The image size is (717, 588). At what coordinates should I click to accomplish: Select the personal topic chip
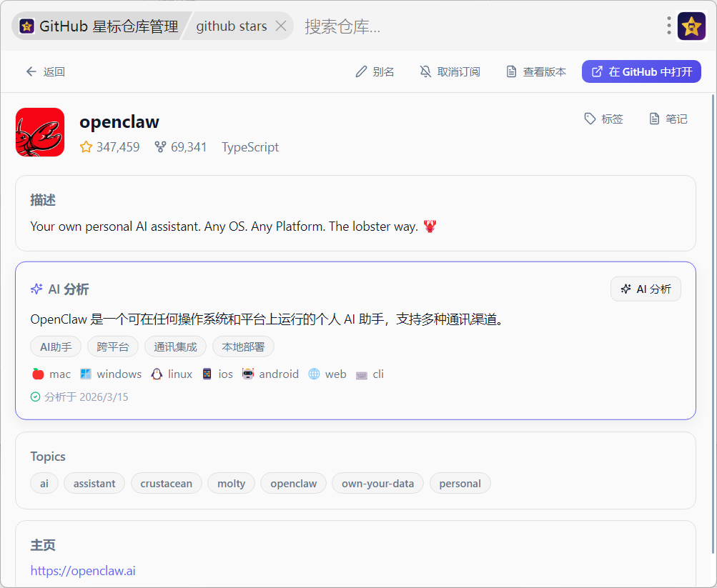[x=460, y=483]
